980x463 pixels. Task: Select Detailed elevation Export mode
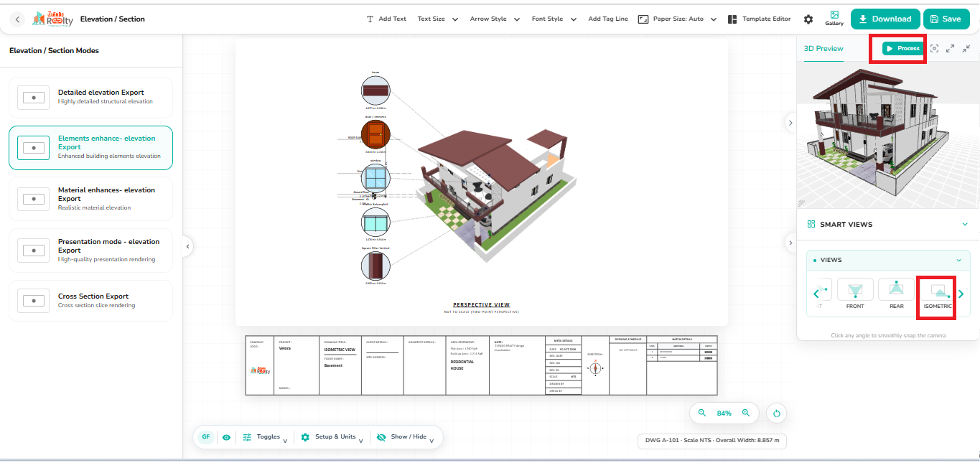click(x=90, y=98)
